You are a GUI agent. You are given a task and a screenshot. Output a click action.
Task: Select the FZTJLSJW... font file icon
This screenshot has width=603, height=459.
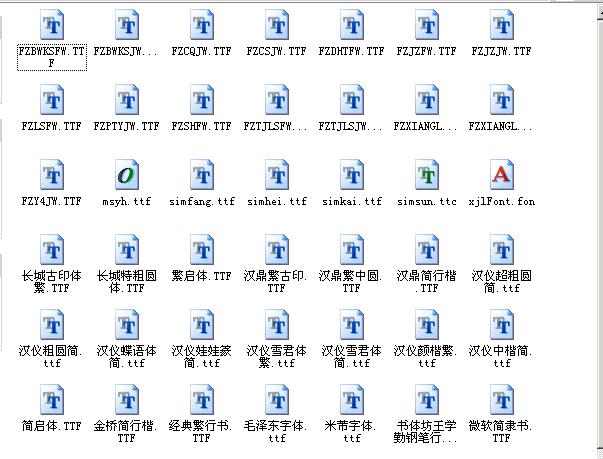click(351, 100)
